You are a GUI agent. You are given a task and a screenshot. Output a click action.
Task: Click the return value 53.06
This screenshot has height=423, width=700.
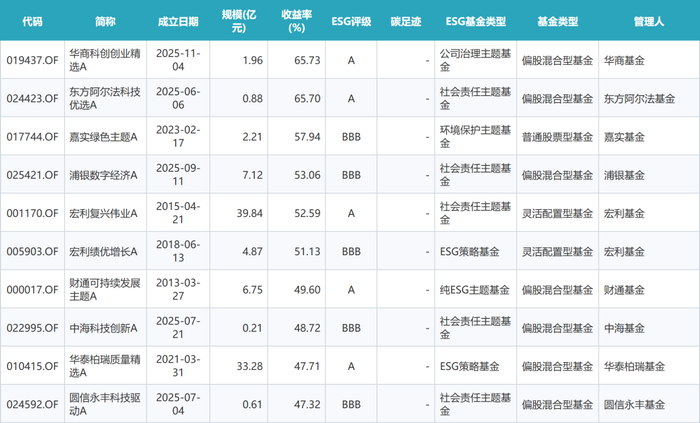(x=307, y=175)
